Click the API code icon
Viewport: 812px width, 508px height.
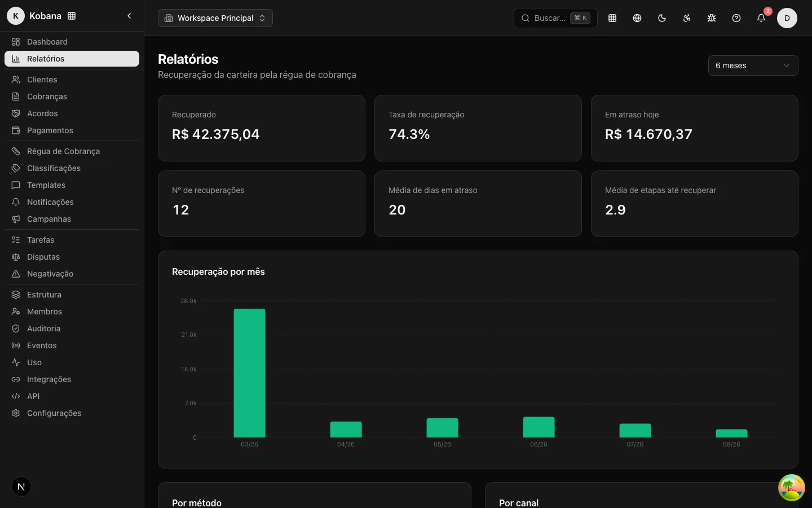(16, 396)
